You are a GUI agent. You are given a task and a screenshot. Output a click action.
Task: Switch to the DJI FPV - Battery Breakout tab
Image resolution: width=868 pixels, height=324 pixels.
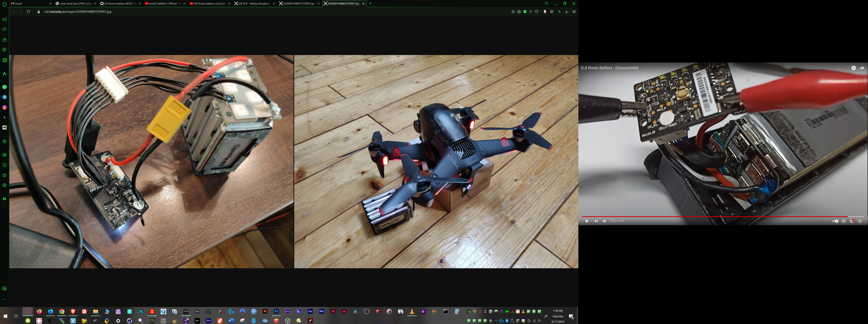(x=255, y=3)
